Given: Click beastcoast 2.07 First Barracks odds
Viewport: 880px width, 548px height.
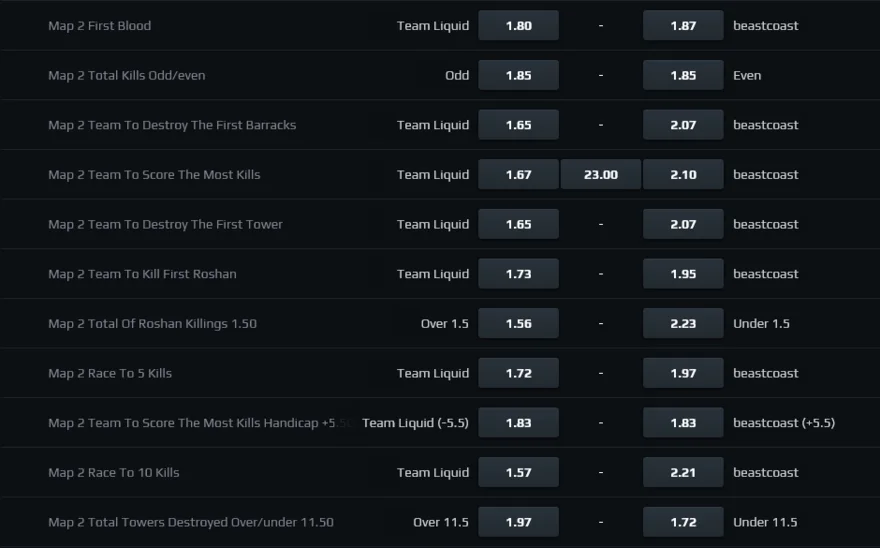Looking at the screenshot, I should tap(683, 125).
